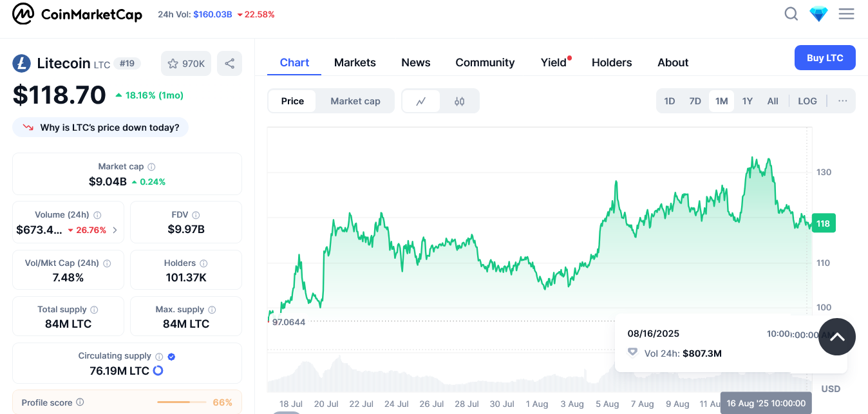This screenshot has width=868, height=414.
Task: Click the volume icon in chart tooltip
Action: [632, 353]
